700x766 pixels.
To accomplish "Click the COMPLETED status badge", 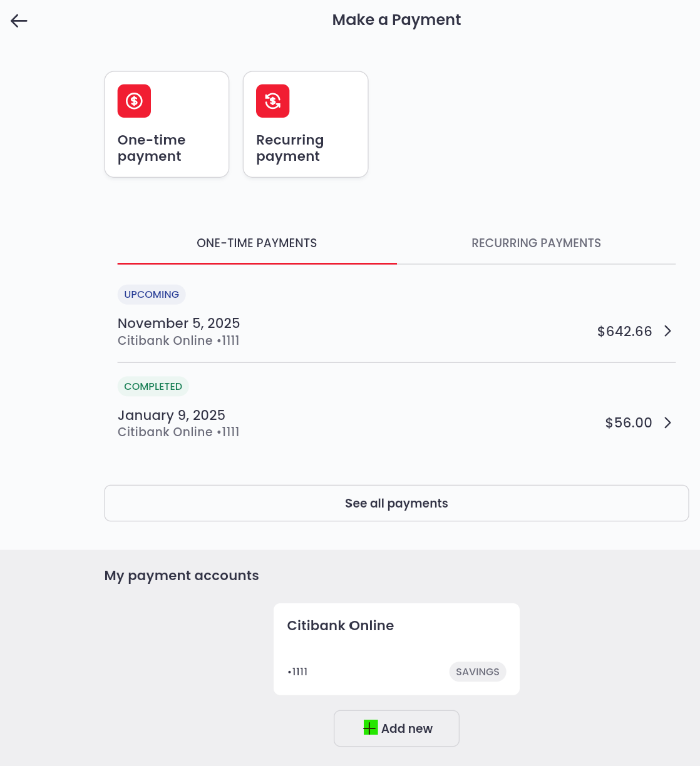I will (153, 386).
